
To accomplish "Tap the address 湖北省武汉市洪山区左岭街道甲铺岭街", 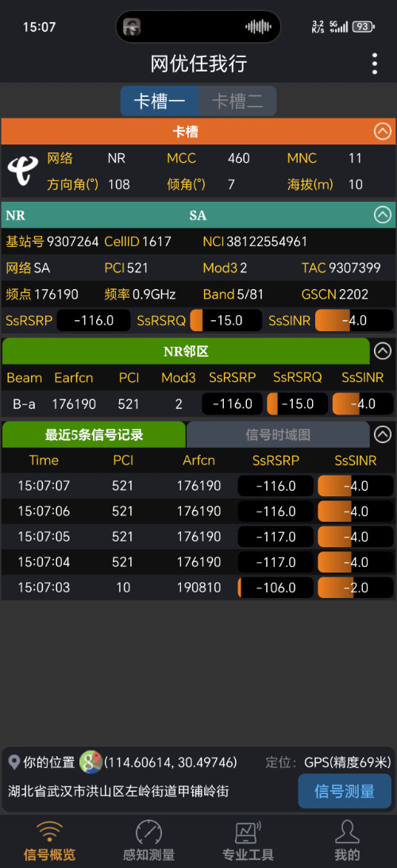I will pyautogui.click(x=118, y=791).
